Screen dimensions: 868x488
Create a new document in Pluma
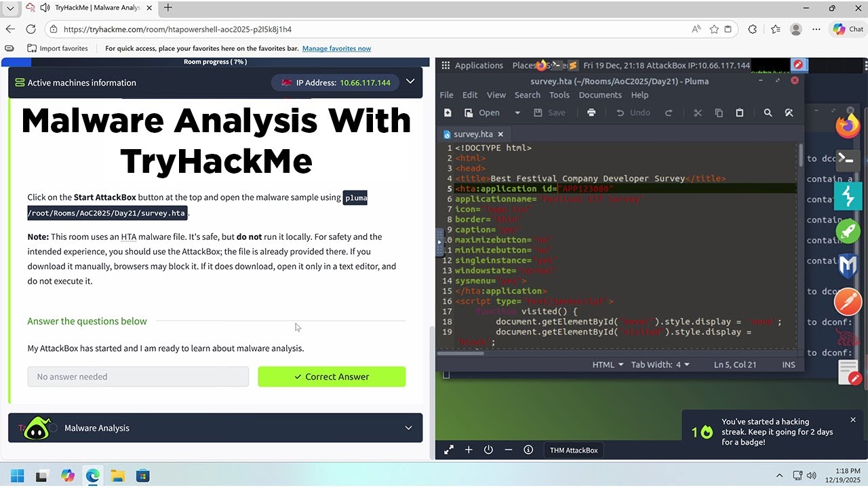coord(448,113)
